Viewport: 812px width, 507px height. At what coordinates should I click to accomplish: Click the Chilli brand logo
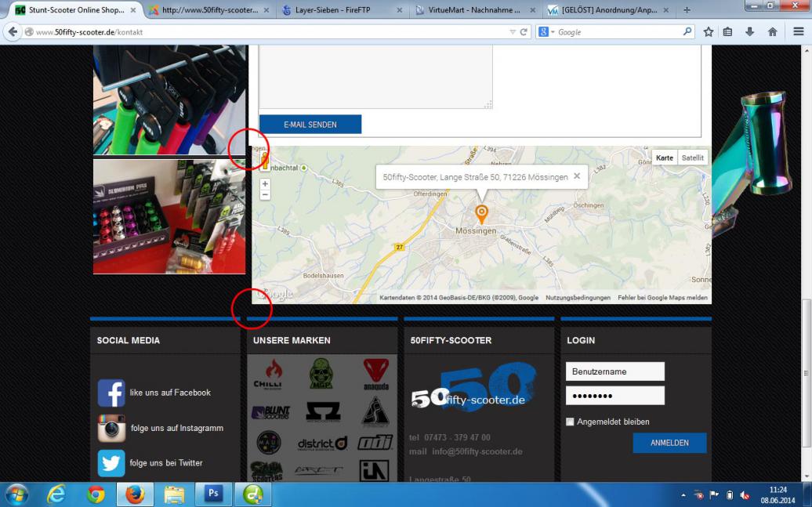[268, 374]
